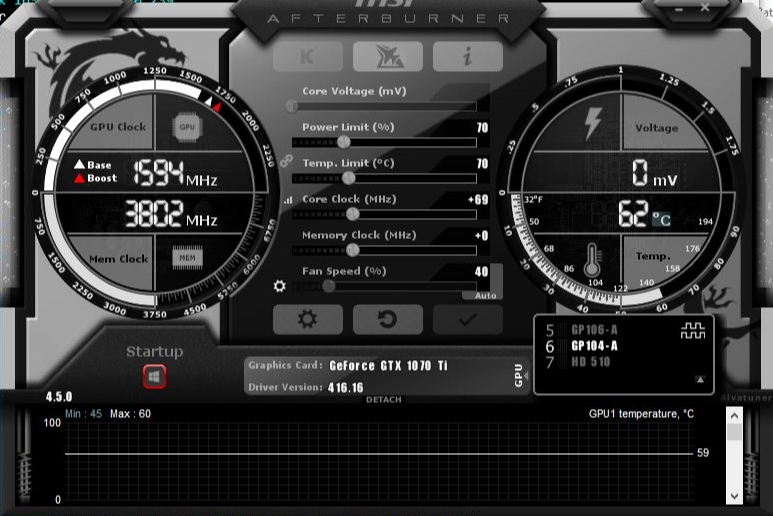
Task: Open Afterburner settings gear button
Action: 308,319
